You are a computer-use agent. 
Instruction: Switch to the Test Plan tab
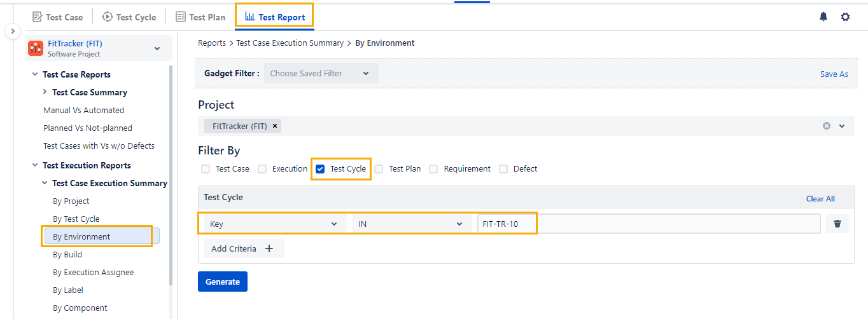tap(200, 17)
